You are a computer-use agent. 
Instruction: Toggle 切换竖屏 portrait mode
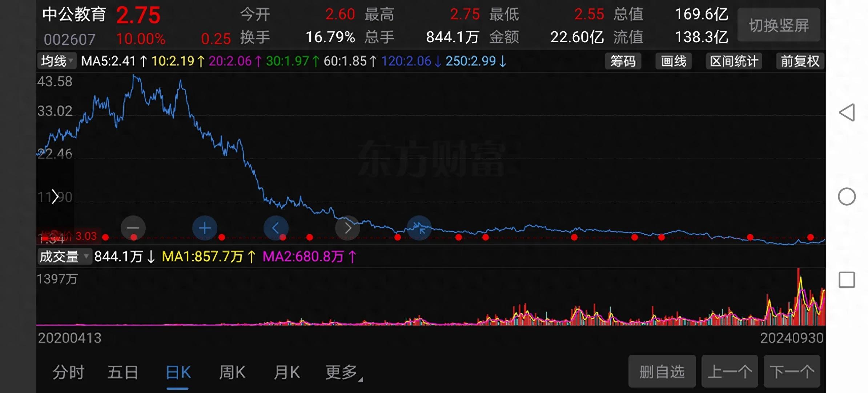point(779,25)
